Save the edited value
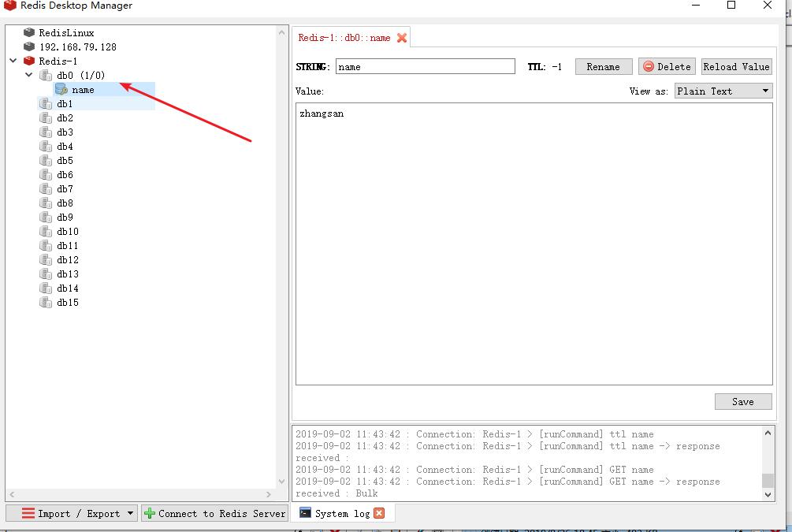Image resolution: width=792 pixels, height=532 pixels. (x=743, y=402)
